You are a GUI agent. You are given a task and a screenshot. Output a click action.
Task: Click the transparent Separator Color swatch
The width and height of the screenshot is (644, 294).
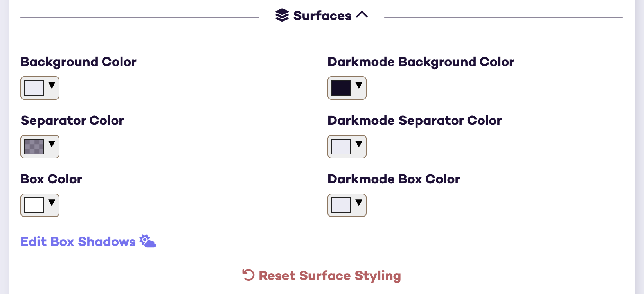point(34,147)
